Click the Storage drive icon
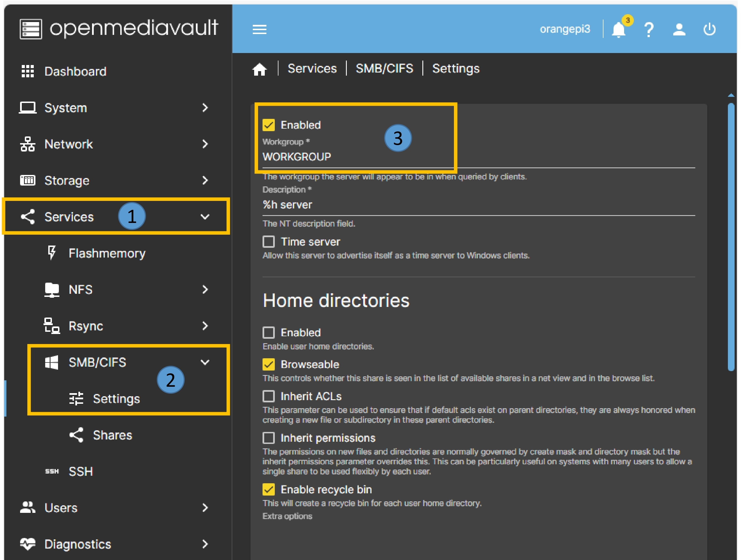 click(27, 180)
